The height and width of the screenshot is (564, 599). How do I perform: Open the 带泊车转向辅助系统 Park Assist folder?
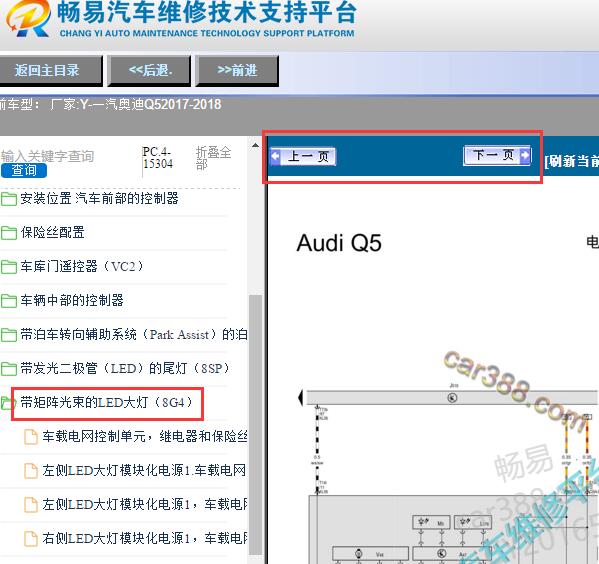(x=134, y=334)
